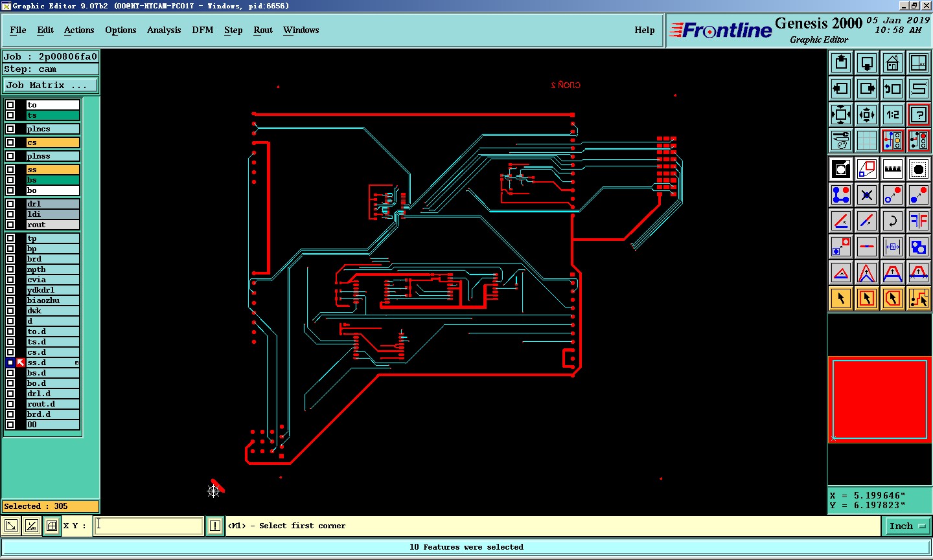Click the horizontal red-blue line segment icon
The width and height of the screenshot is (933, 560).
pyautogui.click(x=867, y=247)
